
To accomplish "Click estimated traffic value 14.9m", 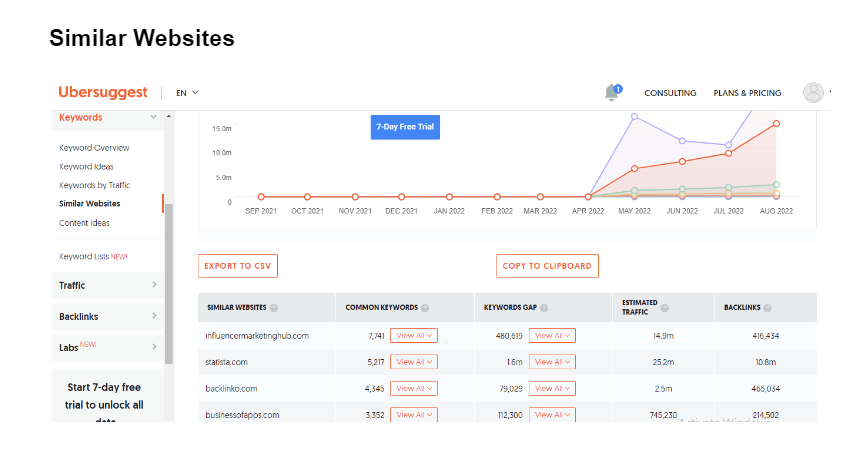I will [663, 336].
